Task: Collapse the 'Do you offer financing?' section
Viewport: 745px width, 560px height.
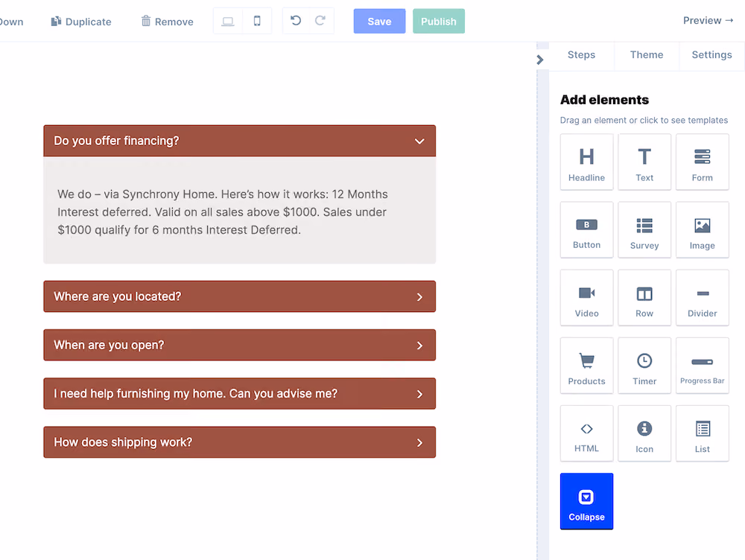Action: click(239, 141)
